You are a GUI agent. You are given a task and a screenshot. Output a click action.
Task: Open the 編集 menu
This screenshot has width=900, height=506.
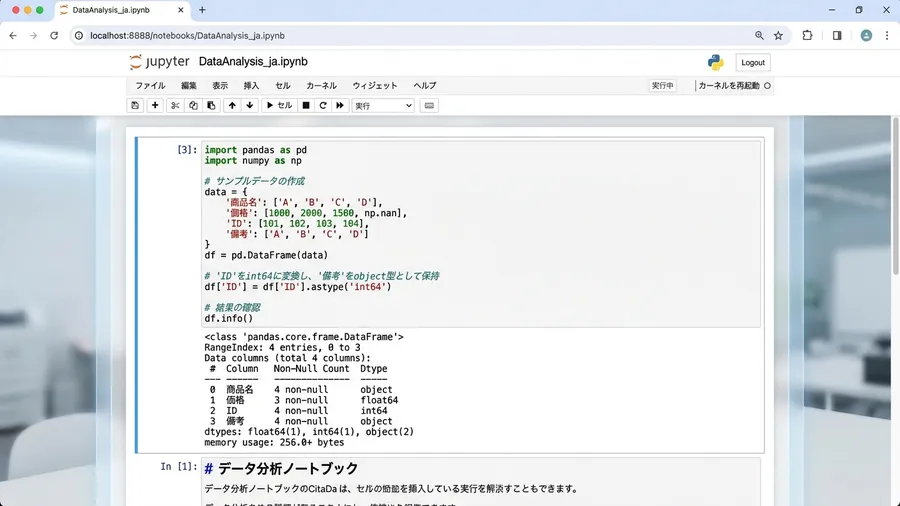point(189,85)
